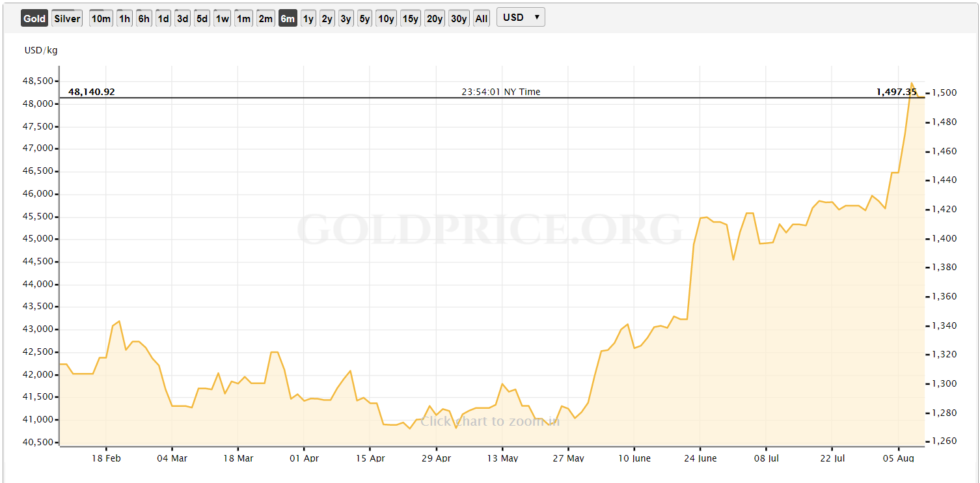
Task: Choose the 1w range button
Action: pos(223,18)
